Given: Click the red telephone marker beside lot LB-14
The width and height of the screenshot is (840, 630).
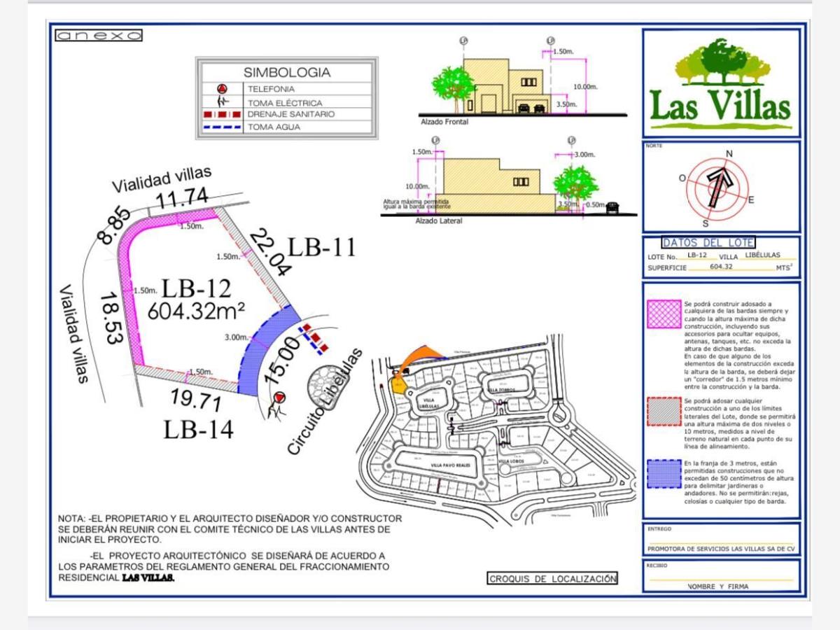Looking at the screenshot, I should 280,398.
